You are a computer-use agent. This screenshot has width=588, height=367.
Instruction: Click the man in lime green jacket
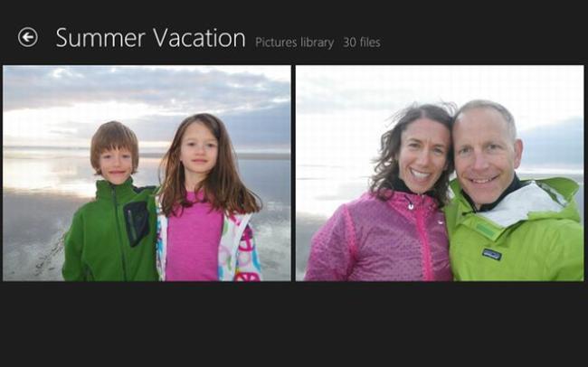(x=514, y=195)
